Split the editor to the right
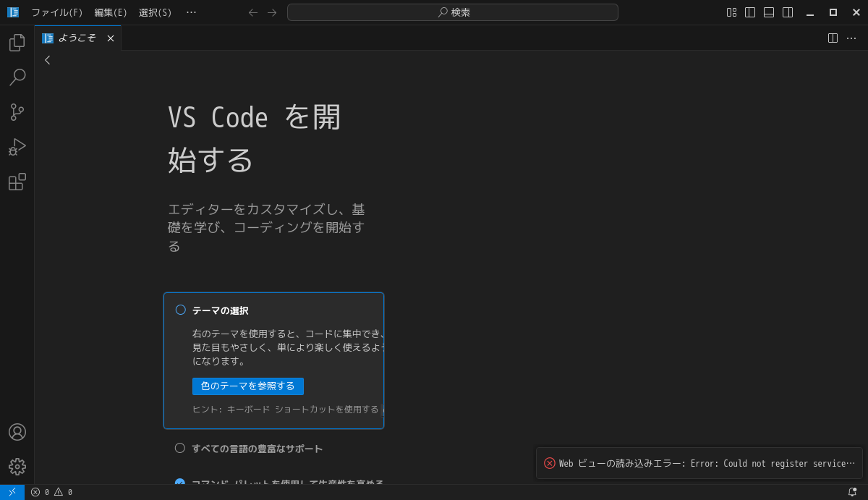This screenshot has height=500, width=868. pos(833,38)
